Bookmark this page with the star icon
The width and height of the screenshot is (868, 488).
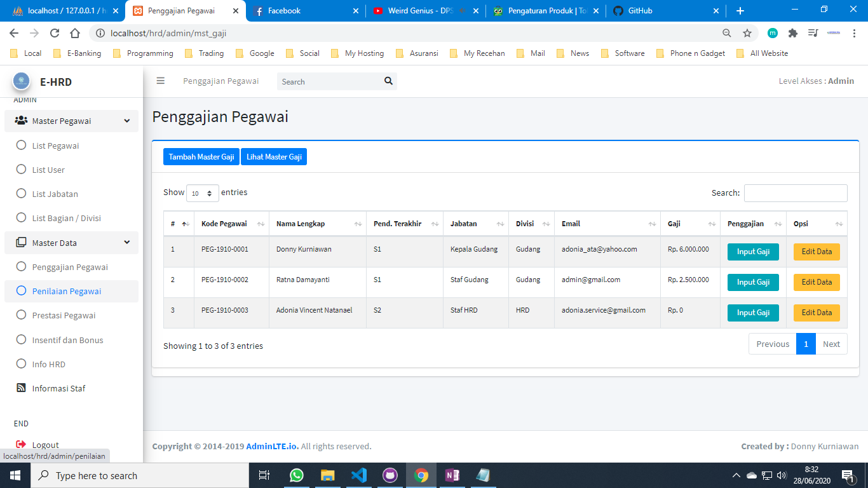747,33
